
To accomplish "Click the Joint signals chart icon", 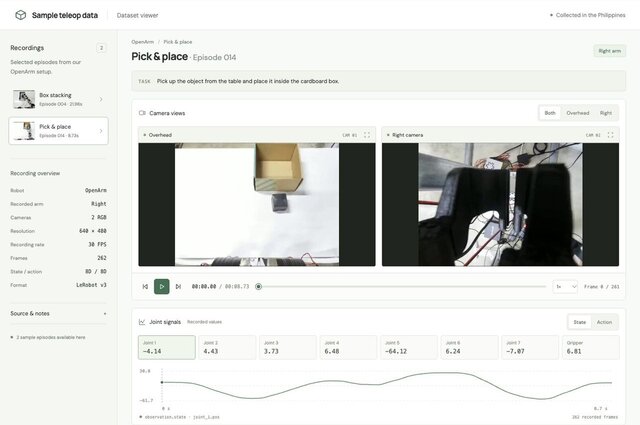I will 142,322.
